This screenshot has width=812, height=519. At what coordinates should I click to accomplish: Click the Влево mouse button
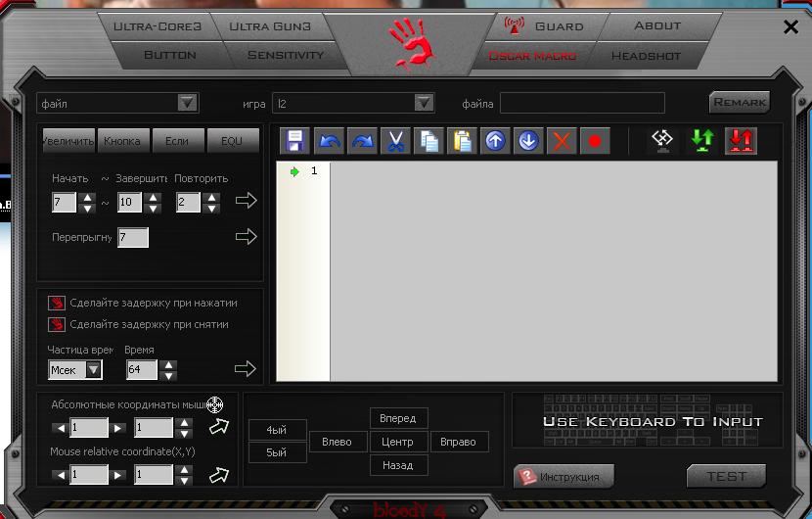tap(338, 442)
